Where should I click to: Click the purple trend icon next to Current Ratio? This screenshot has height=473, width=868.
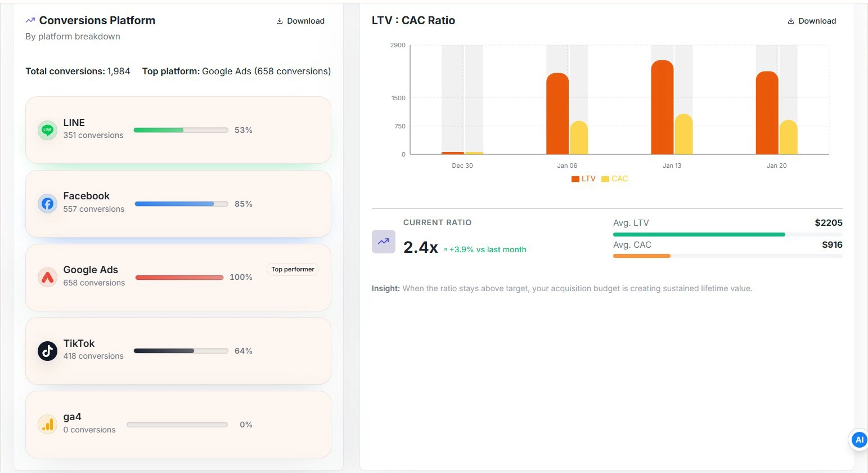coord(383,241)
